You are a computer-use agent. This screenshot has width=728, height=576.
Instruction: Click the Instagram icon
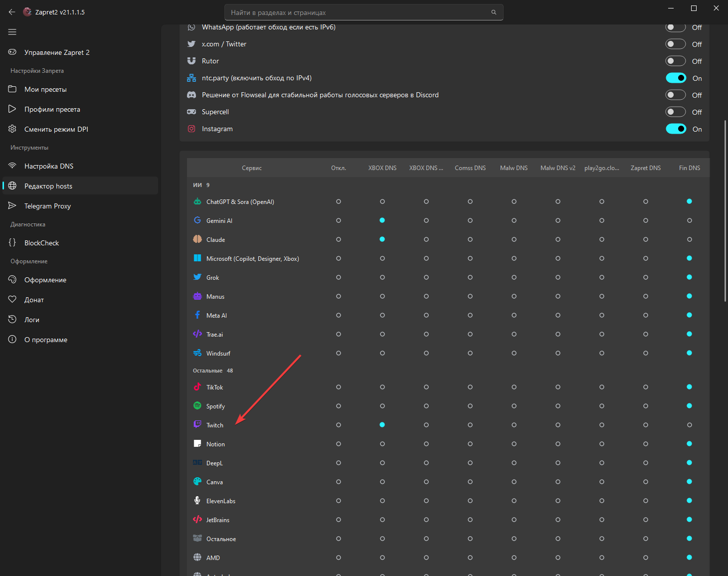pyautogui.click(x=191, y=129)
